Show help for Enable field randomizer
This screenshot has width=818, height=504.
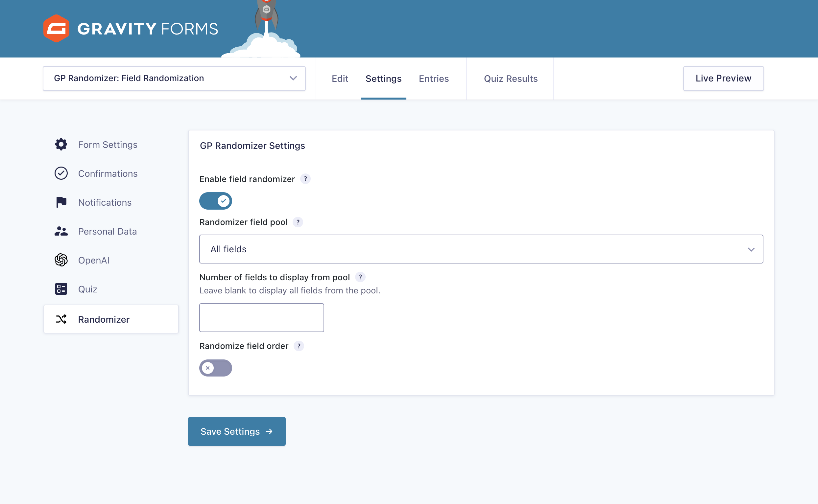click(305, 179)
